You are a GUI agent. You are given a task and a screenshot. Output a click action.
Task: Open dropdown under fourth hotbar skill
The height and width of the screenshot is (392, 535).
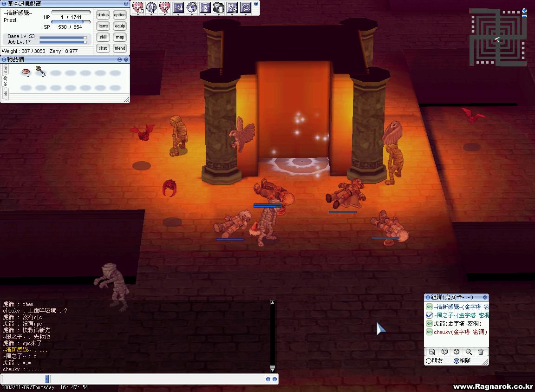(x=178, y=15)
